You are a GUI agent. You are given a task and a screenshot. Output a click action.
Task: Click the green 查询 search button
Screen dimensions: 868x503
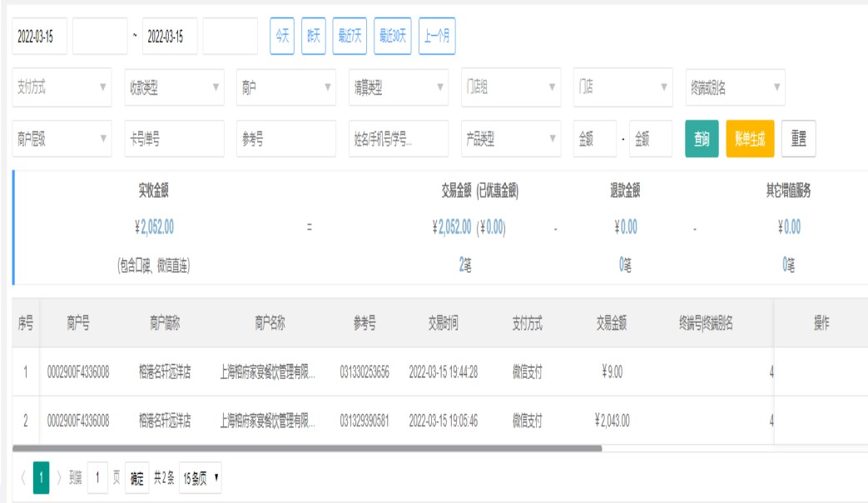click(x=702, y=139)
